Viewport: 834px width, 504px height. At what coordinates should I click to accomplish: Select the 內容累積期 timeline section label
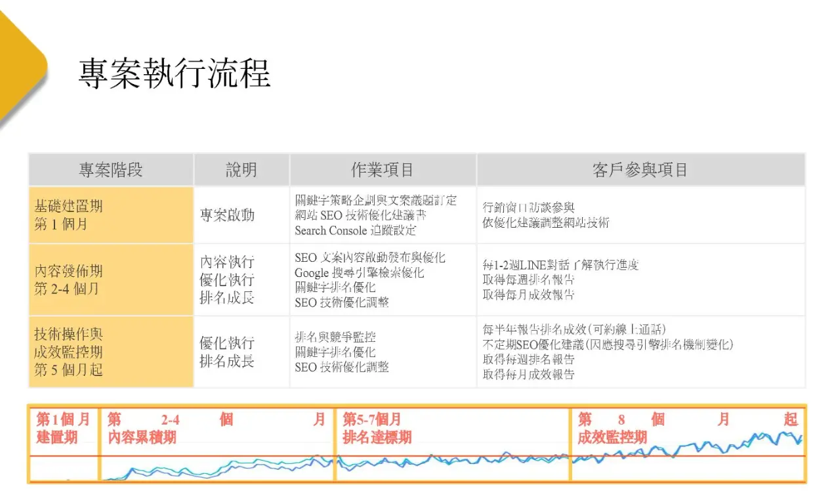(x=142, y=437)
